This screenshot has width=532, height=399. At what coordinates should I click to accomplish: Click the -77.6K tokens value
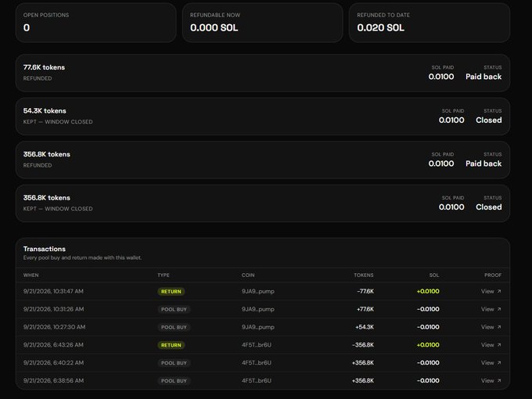(365, 291)
